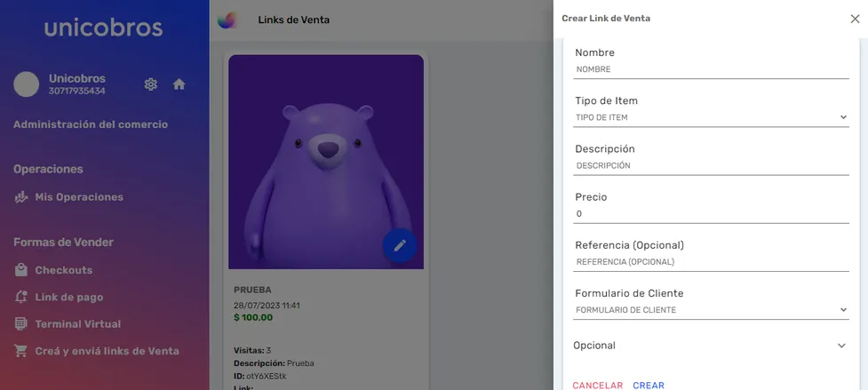Screen dimensions: 868x390
Task: Open Administración del comercio menu
Action: pyautogui.click(x=91, y=124)
